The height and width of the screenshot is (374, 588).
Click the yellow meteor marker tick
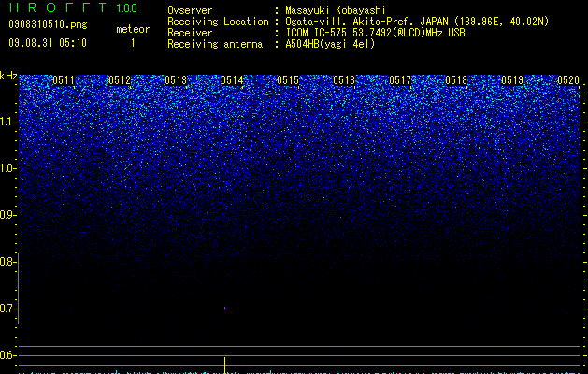[224, 365]
